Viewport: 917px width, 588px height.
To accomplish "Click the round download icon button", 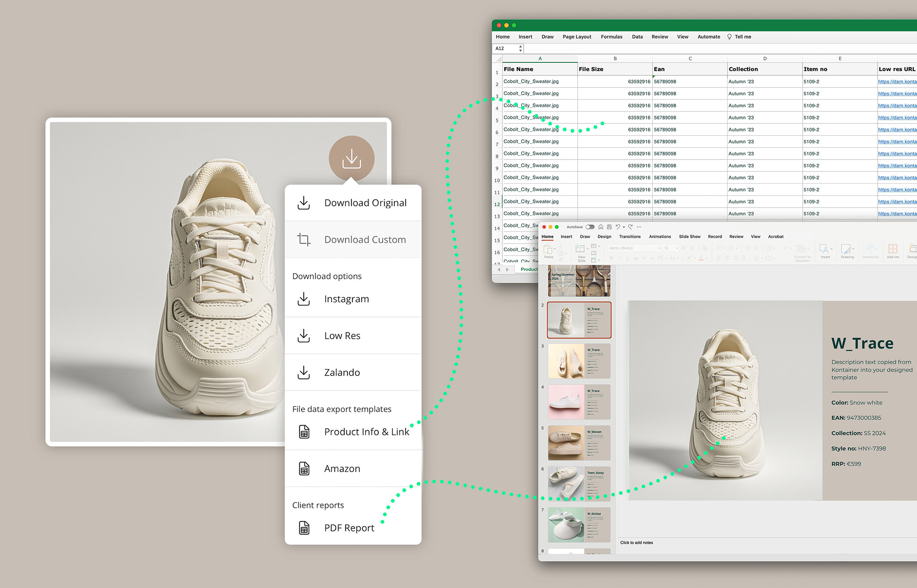I will [352, 159].
